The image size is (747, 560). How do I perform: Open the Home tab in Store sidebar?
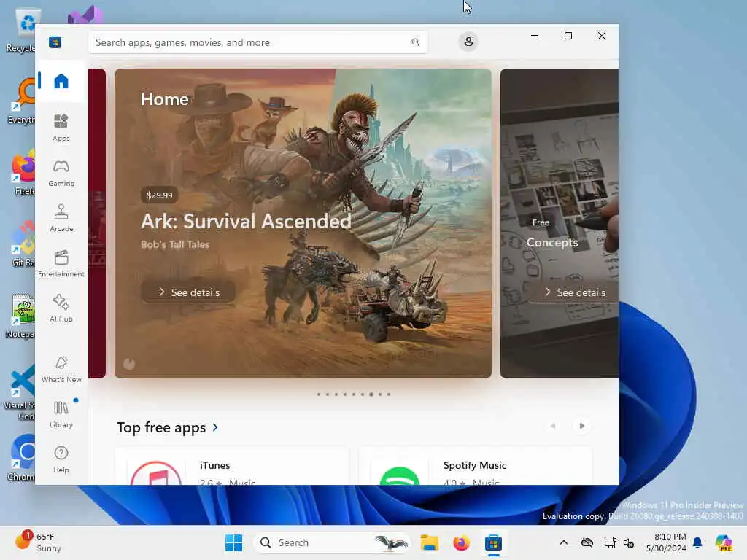61,81
